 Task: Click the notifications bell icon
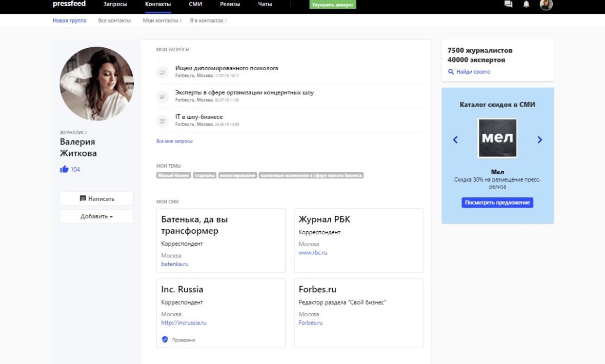click(526, 4)
